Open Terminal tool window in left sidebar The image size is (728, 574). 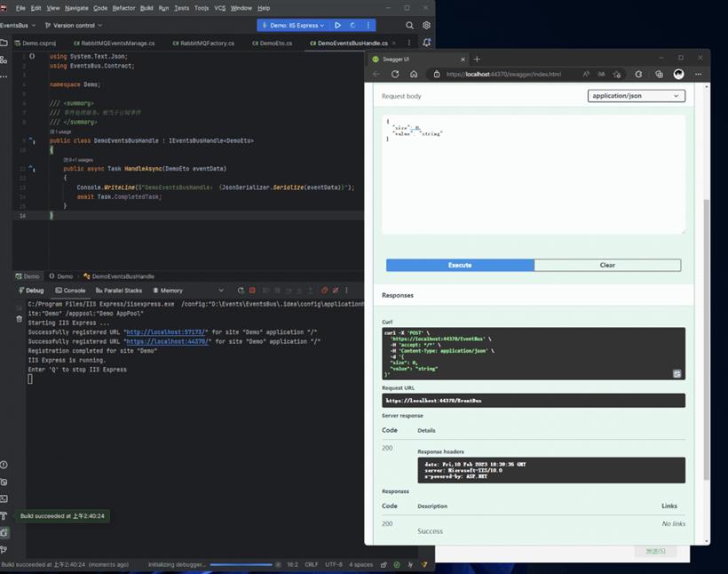(4, 498)
